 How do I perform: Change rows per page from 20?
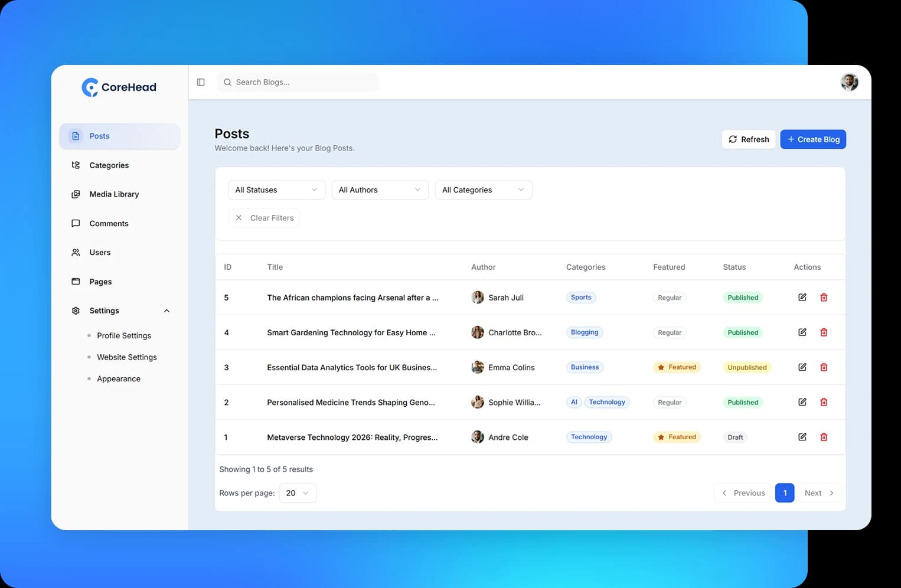pos(298,492)
